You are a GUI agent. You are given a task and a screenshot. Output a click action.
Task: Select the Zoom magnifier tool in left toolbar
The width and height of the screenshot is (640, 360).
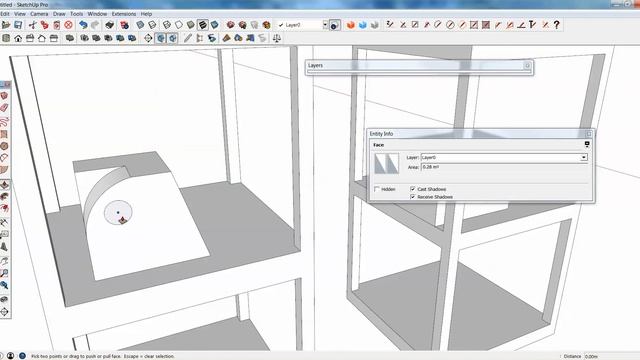coord(4,273)
